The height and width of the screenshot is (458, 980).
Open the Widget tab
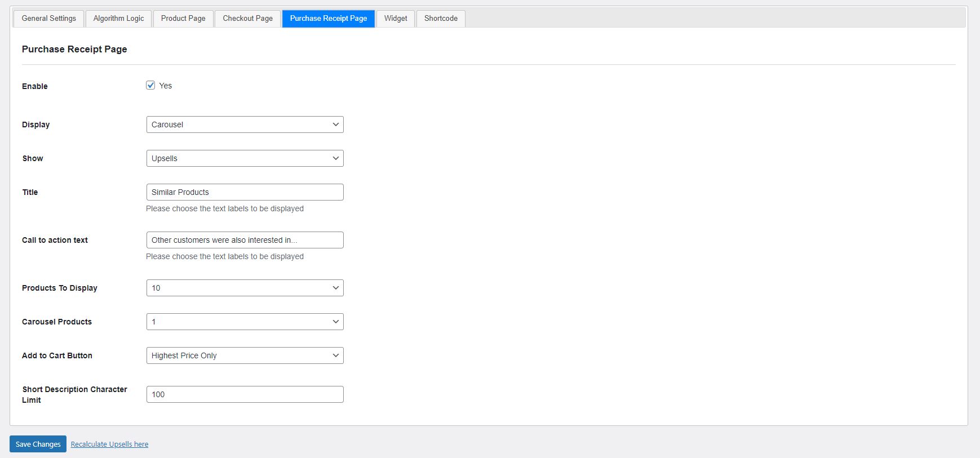point(396,19)
